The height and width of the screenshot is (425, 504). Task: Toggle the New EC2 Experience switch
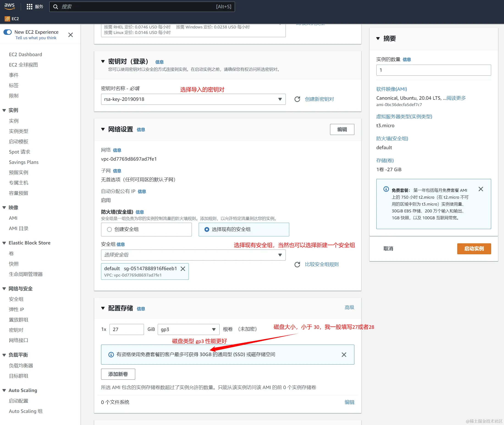pos(8,32)
